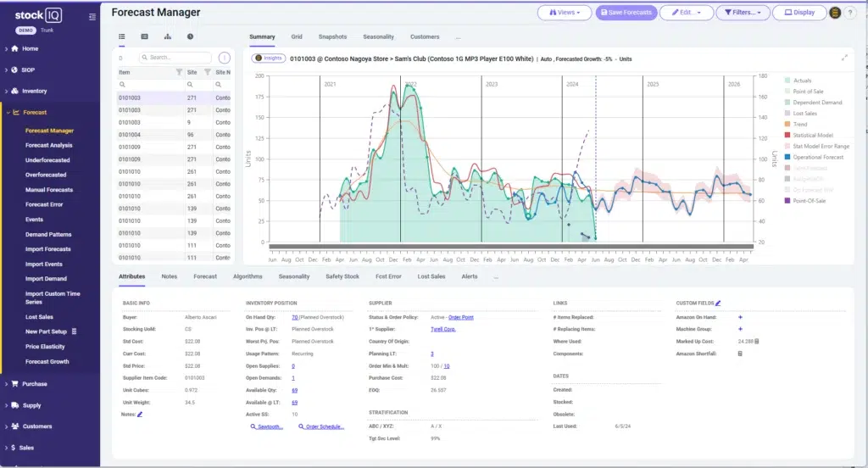Open the Views dropdown
The width and height of the screenshot is (868, 468).
point(564,13)
